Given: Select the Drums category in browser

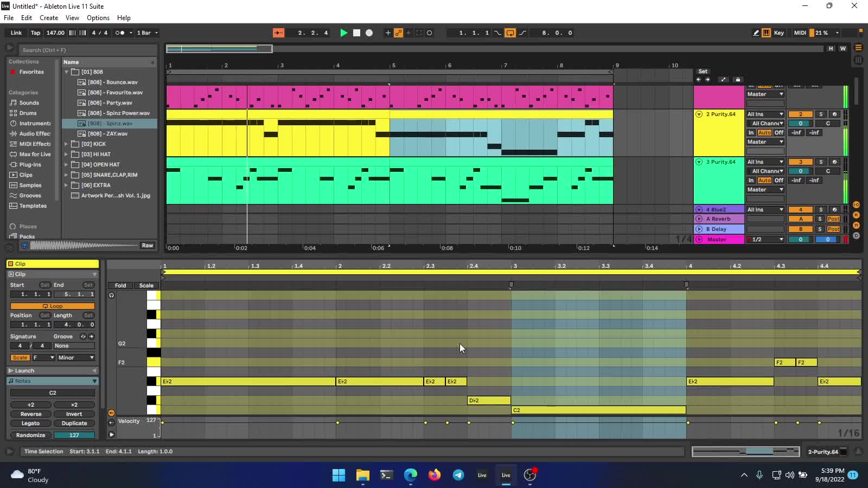Looking at the screenshot, I should coord(28,113).
